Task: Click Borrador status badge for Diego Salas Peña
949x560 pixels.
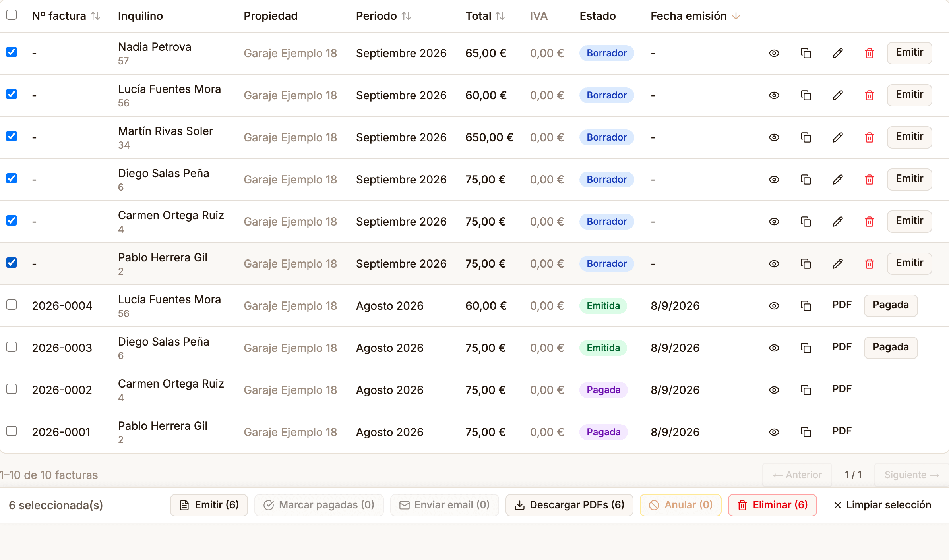Action: [606, 180]
